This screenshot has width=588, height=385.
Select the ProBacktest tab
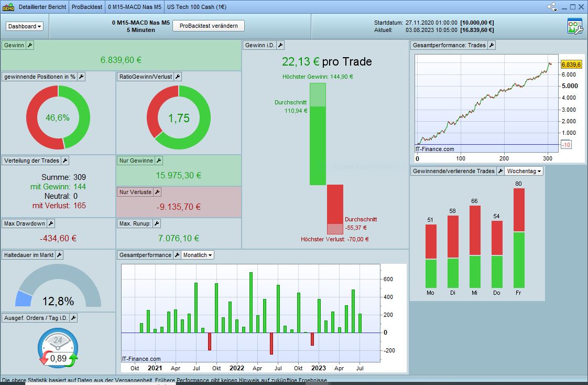(87, 7)
